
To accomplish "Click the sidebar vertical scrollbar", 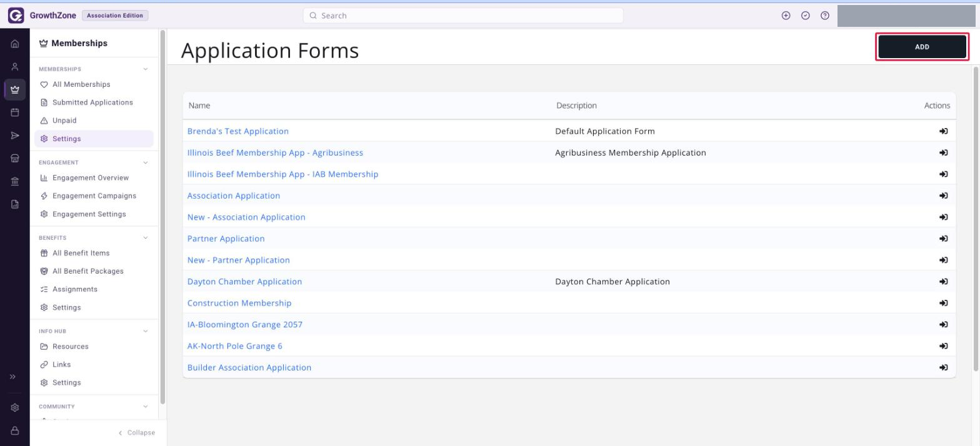I will point(163,217).
